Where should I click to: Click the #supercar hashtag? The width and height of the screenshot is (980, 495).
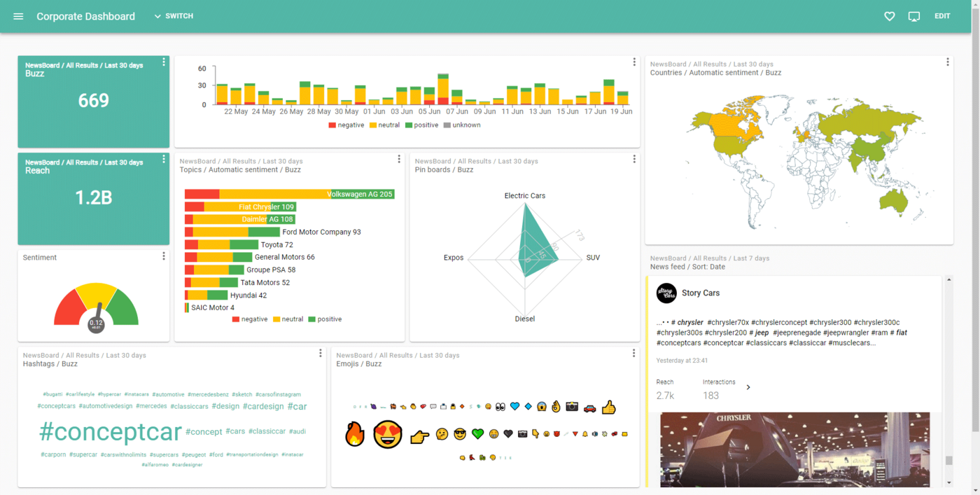point(84,455)
